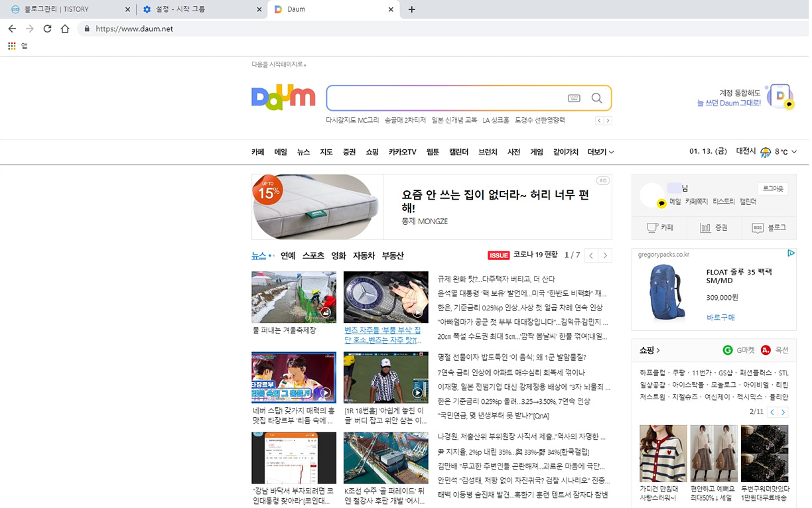This screenshot has width=812, height=508.
Task: Click the account integration mascot icon
Action: tap(780, 97)
